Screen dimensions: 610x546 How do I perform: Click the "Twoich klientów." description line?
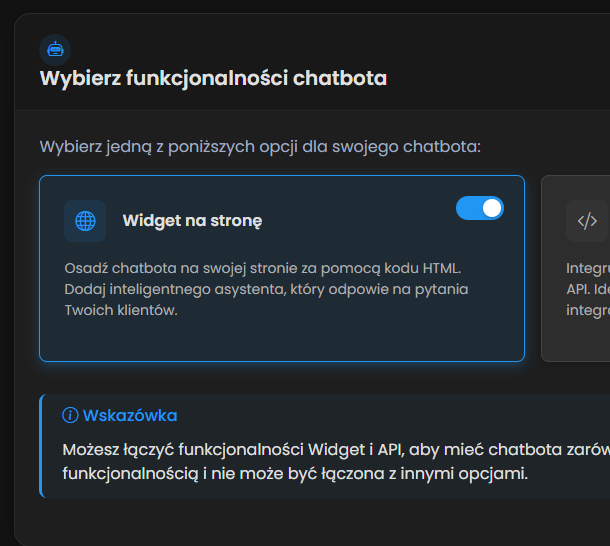tap(120, 310)
